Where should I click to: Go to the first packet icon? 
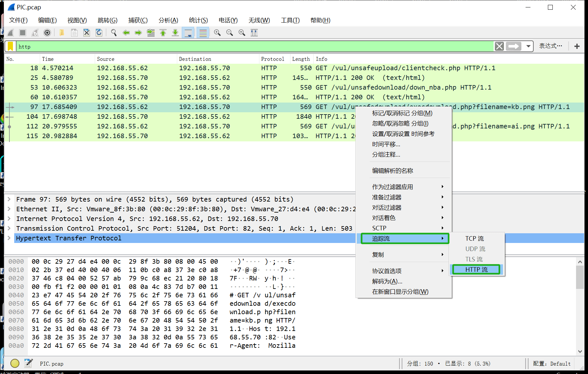[x=163, y=33]
